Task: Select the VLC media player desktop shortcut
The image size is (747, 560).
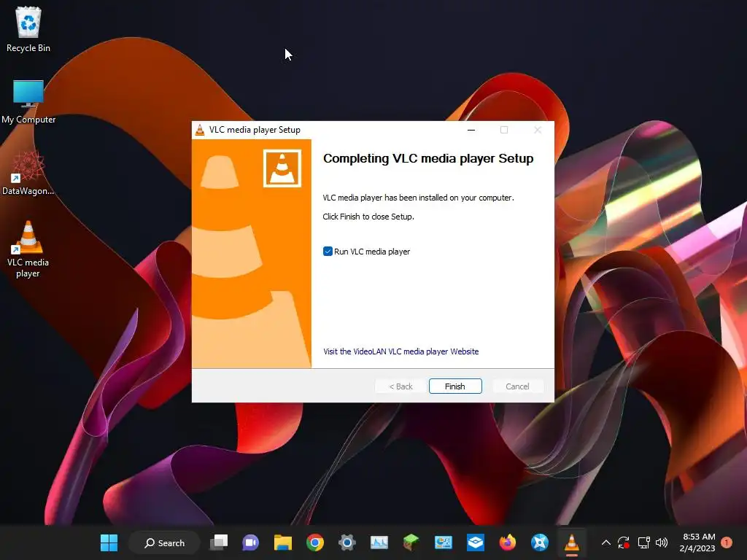Action: (28, 249)
